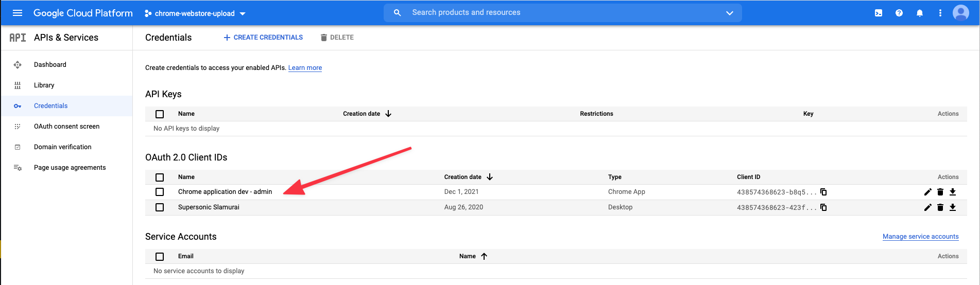
Task: Focus the Search products and resources field
Action: pyautogui.click(x=562, y=13)
